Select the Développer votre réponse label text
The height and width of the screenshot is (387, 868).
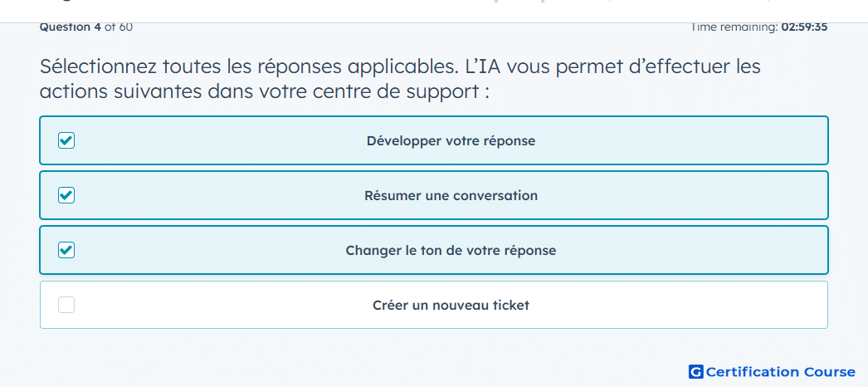451,140
